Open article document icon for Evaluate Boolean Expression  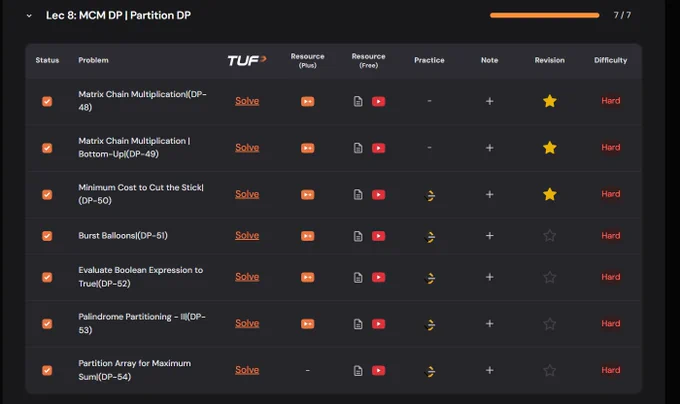tap(358, 277)
